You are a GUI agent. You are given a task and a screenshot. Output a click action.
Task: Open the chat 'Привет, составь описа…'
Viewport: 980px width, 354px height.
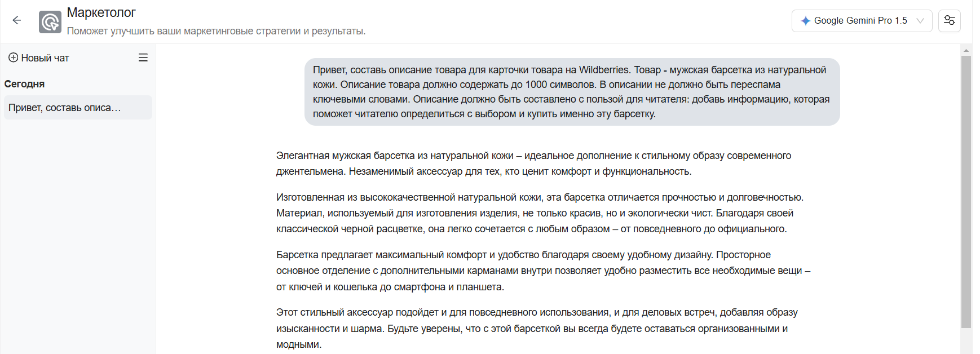(66, 107)
